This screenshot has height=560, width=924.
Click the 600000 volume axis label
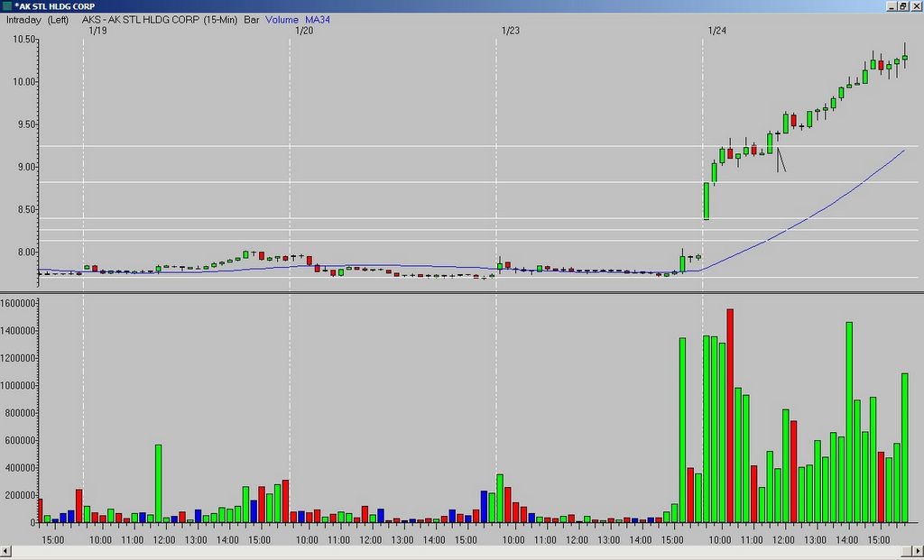click(22, 440)
